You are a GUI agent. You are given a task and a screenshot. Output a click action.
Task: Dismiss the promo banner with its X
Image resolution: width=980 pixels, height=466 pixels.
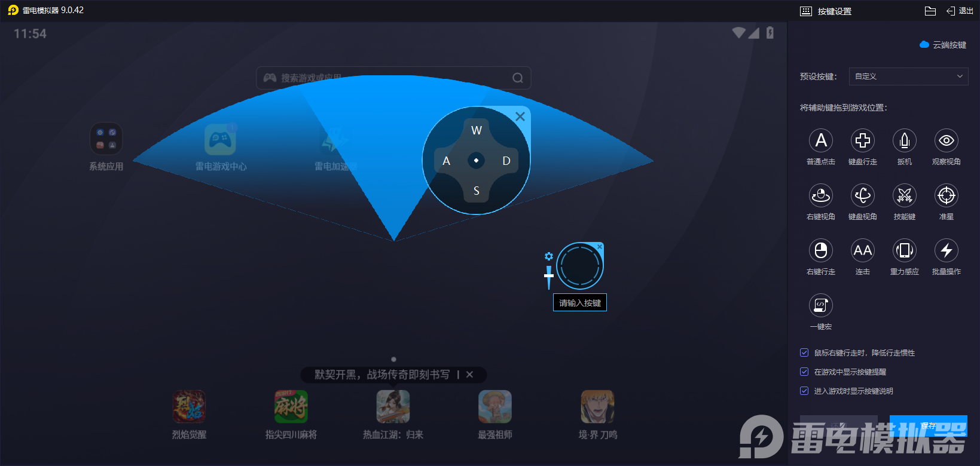pos(469,375)
